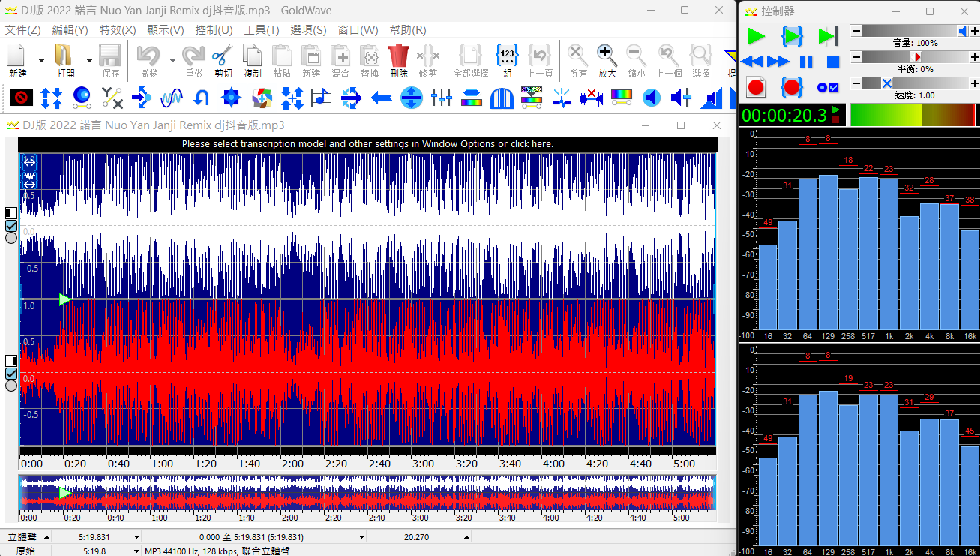Open dropdown after the selection range status field

361,537
